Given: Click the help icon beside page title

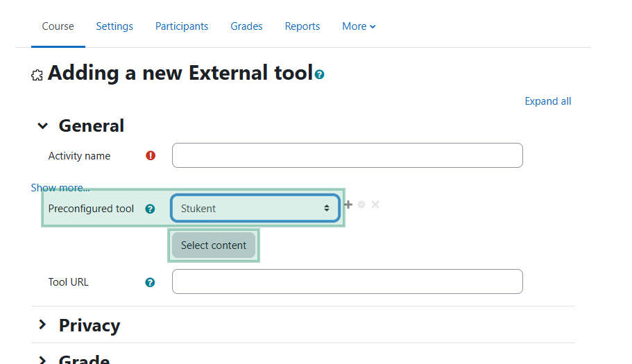Looking at the screenshot, I should [x=320, y=74].
